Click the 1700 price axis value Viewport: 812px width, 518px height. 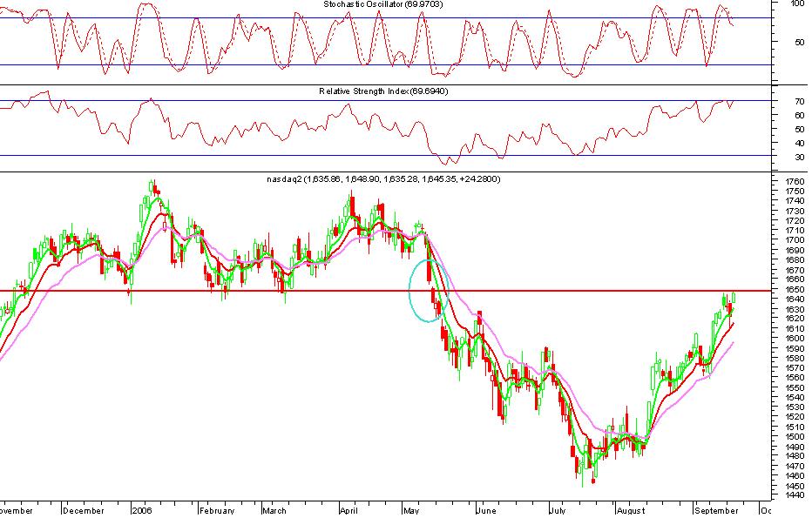pos(795,240)
